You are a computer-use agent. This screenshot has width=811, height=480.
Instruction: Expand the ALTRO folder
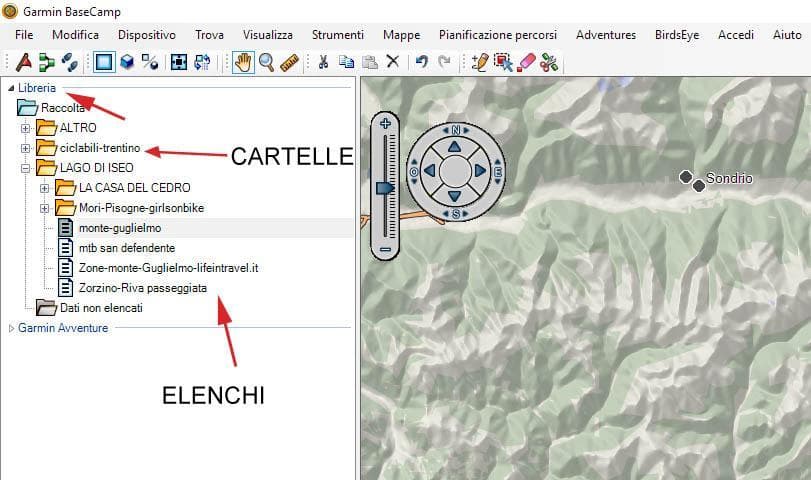[25, 128]
